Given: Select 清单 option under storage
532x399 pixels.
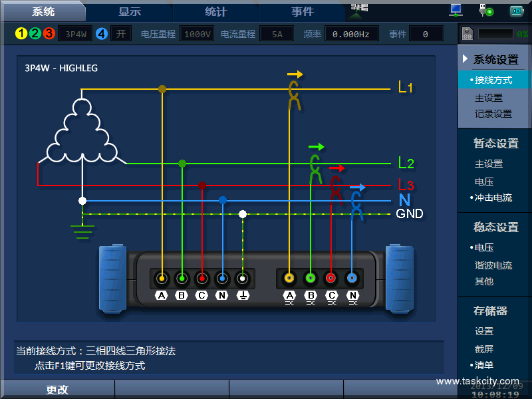Looking at the screenshot, I should point(483,365).
